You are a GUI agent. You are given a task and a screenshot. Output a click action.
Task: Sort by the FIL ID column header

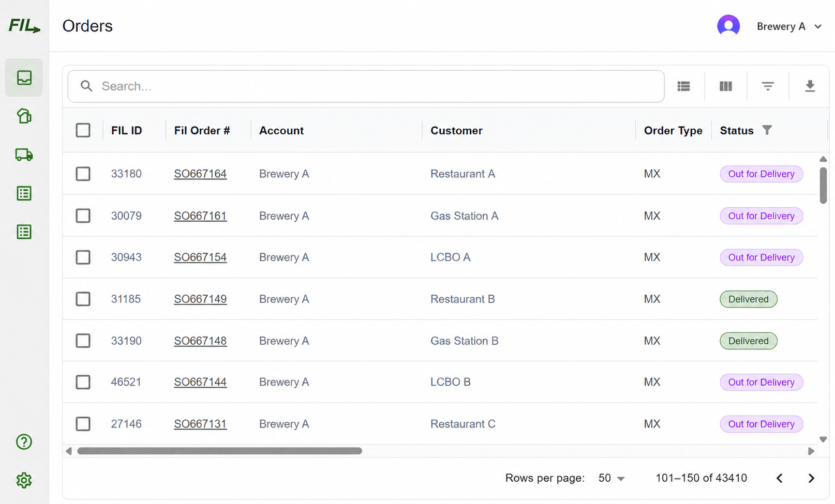126,131
